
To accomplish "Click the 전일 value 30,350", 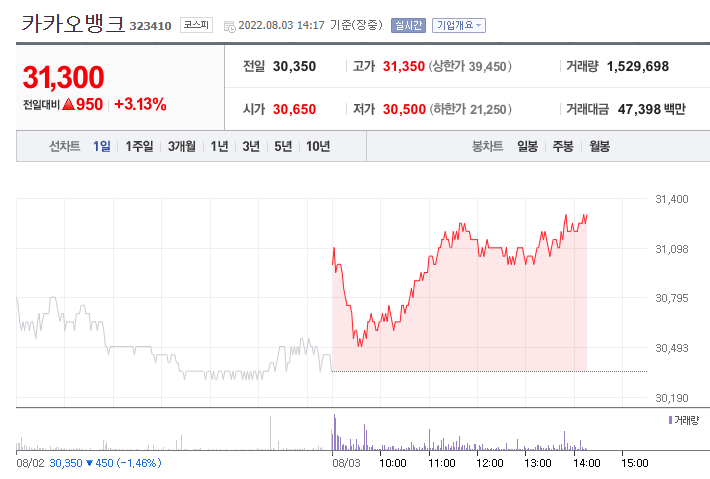I will click(294, 67).
